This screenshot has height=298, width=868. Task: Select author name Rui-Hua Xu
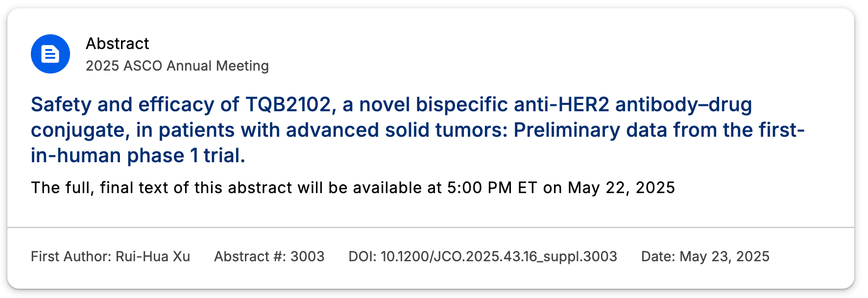153,256
